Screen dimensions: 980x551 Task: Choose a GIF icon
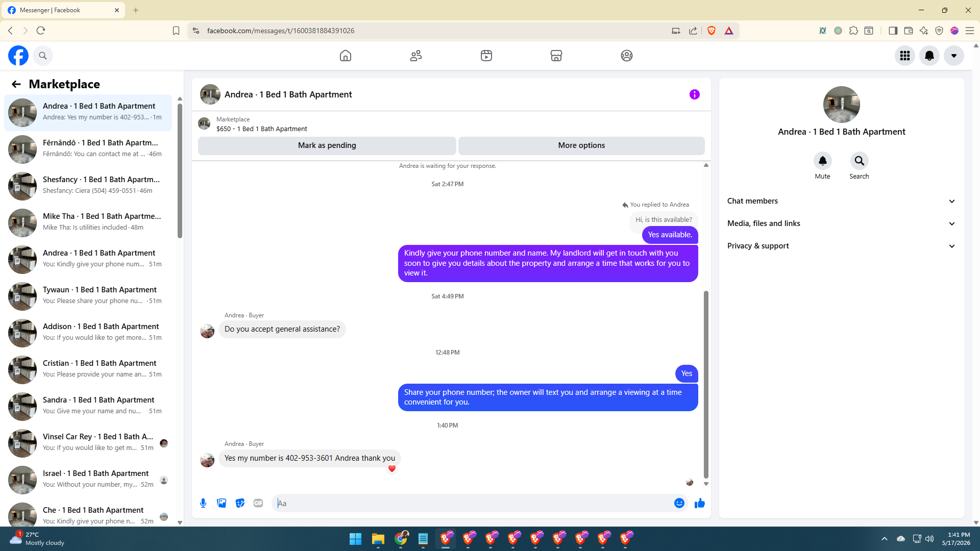258,504
